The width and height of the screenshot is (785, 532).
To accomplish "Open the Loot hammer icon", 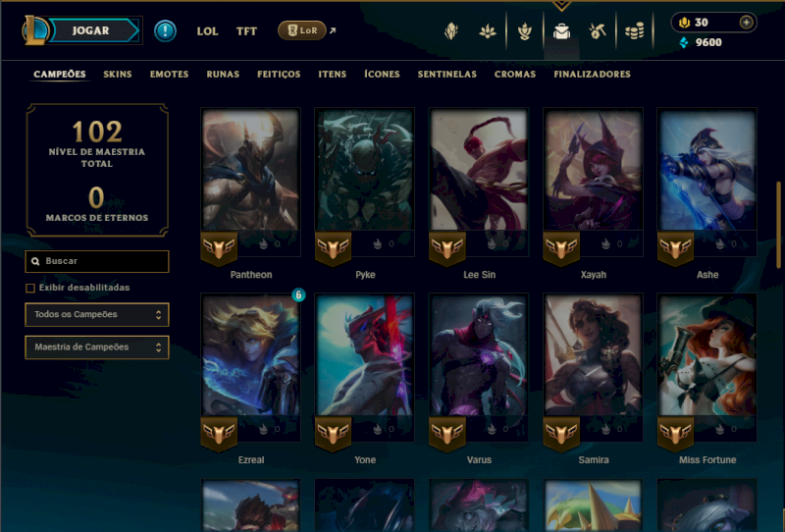I will point(597,31).
